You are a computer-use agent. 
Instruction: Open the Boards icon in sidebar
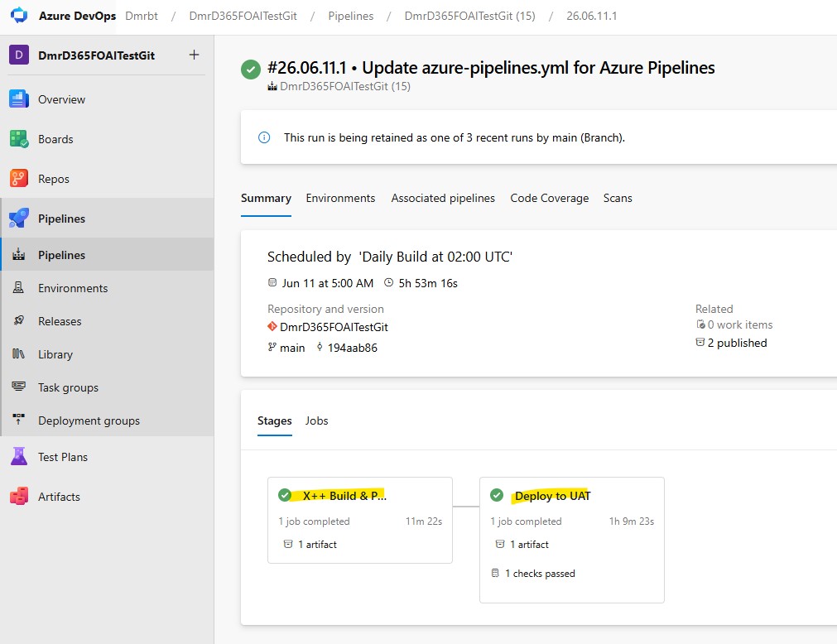pos(19,139)
